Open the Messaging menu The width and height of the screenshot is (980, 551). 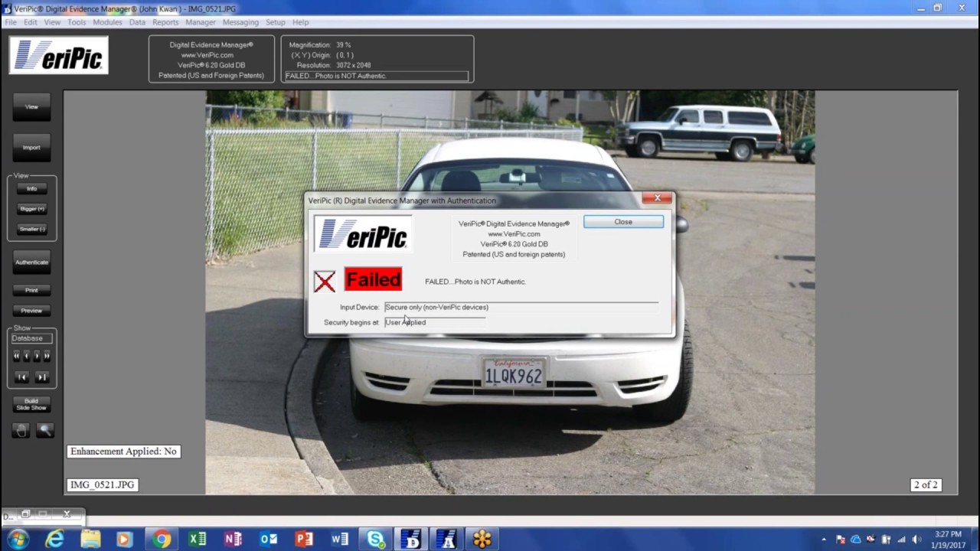(240, 22)
